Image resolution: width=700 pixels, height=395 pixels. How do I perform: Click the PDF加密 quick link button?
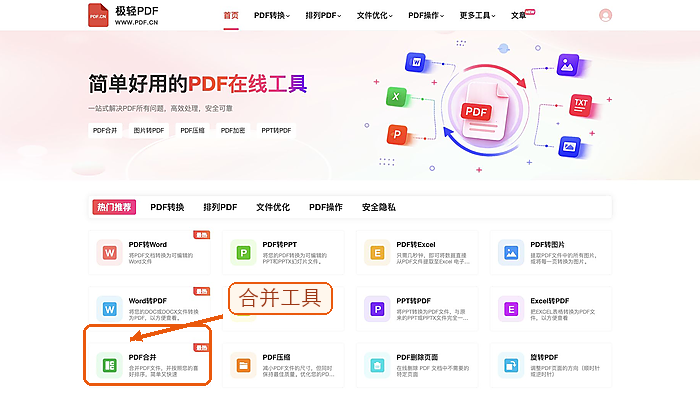click(x=233, y=130)
